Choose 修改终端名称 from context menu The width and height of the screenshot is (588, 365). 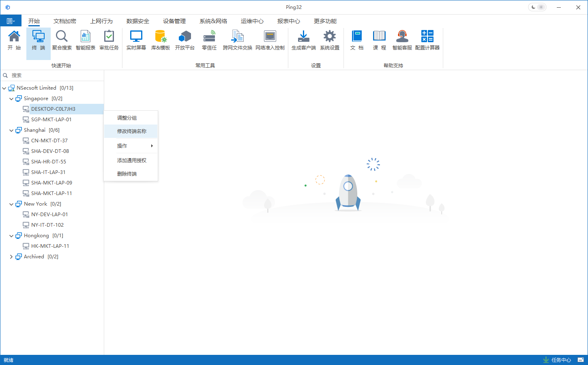(131, 131)
